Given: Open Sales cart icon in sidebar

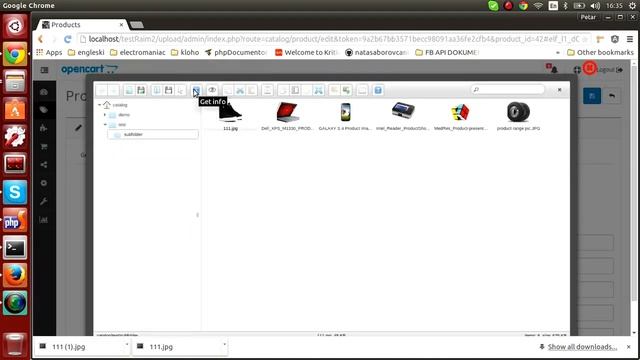Looking at the screenshot, I should click(44, 146).
